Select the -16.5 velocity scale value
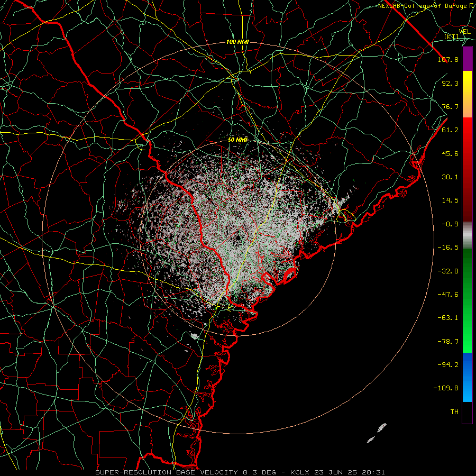 click(448, 248)
